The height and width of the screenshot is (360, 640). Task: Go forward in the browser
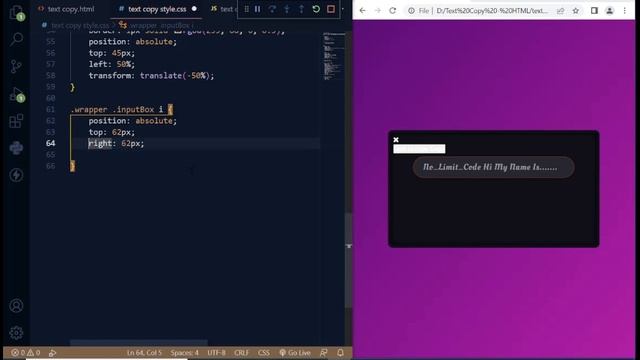[x=378, y=11]
